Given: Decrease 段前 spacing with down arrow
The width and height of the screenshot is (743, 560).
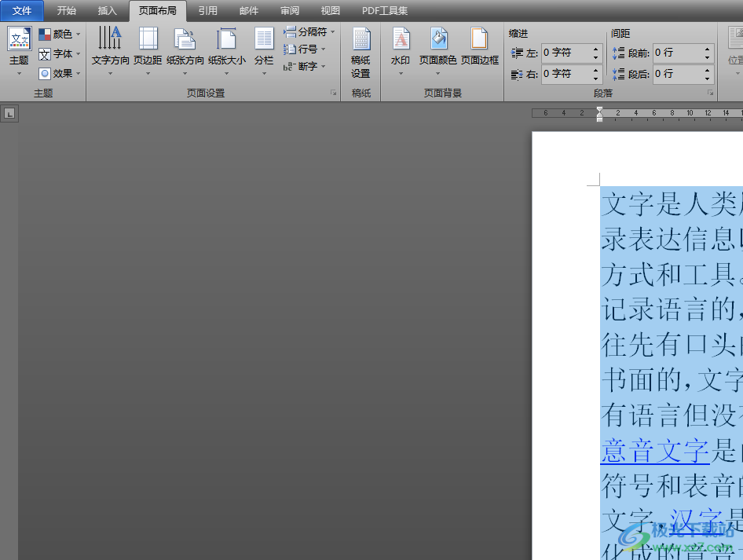Looking at the screenshot, I should pyautogui.click(x=707, y=58).
